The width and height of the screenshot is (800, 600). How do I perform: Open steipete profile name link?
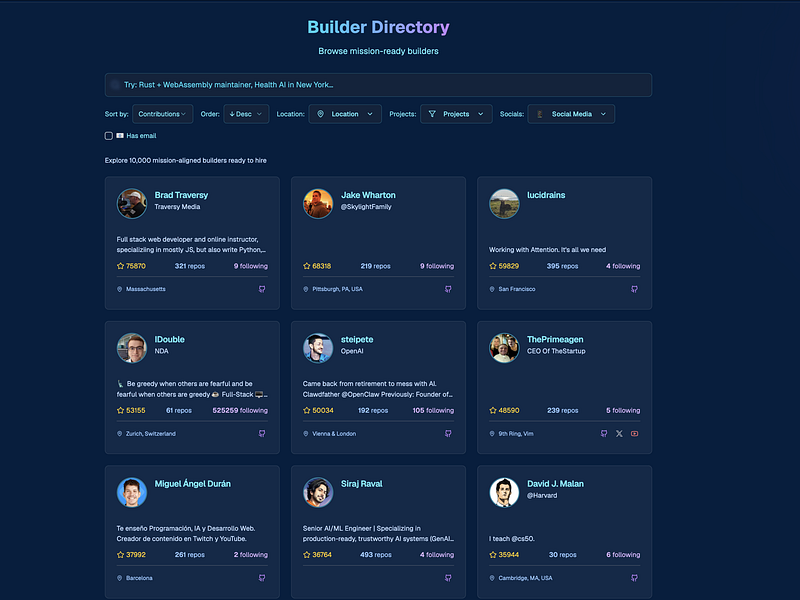pyautogui.click(x=357, y=339)
